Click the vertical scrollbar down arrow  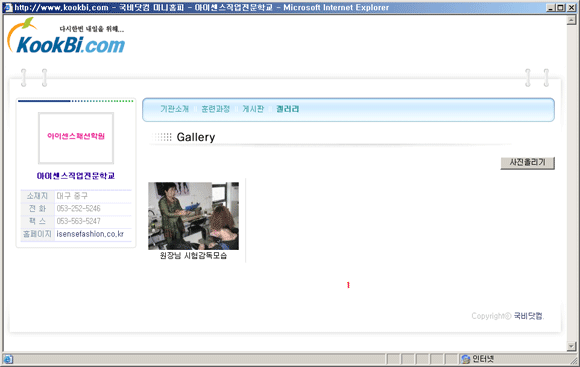click(571, 346)
